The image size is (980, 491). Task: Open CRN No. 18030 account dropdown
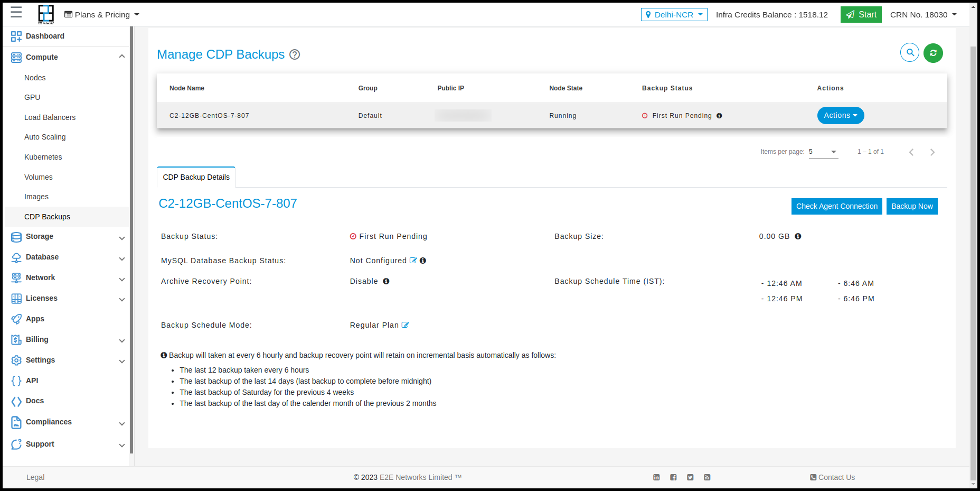pos(924,15)
